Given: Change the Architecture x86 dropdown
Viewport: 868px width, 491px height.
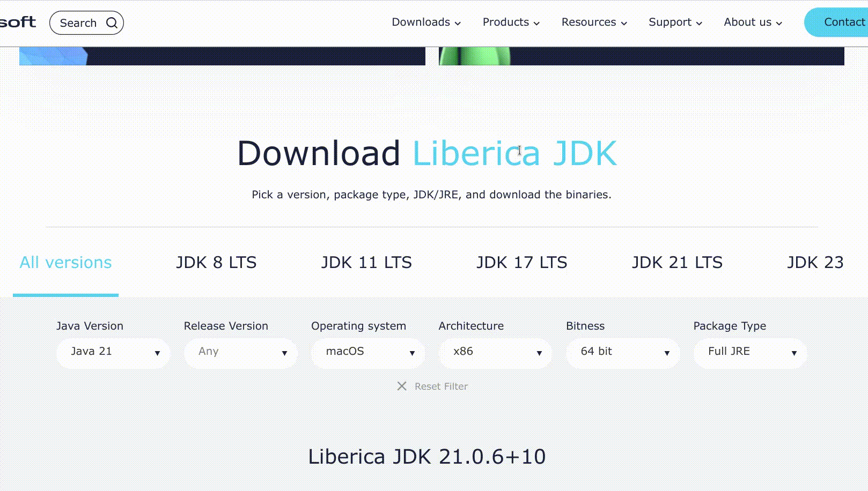Looking at the screenshot, I should point(495,352).
